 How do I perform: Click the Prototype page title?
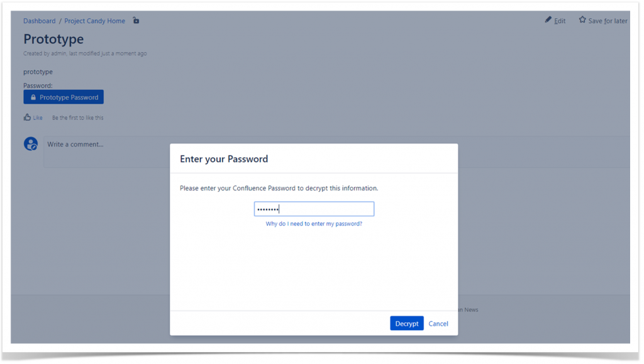pos(53,38)
